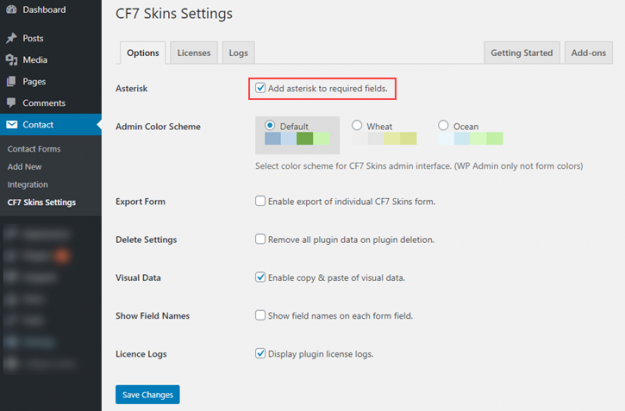
Task: Click the Save Changes button
Action: pyautogui.click(x=147, y=395)
